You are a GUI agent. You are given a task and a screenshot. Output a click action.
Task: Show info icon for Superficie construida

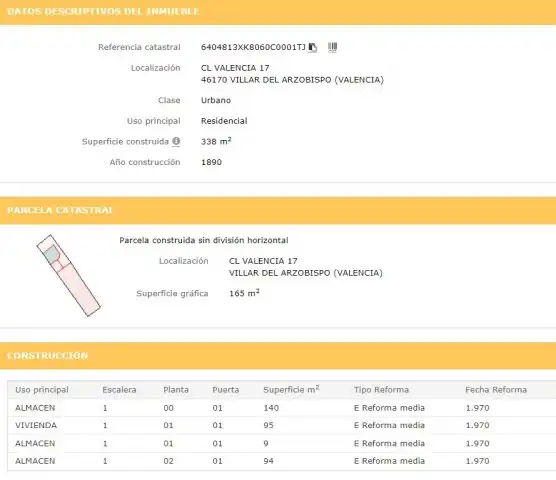176,141
